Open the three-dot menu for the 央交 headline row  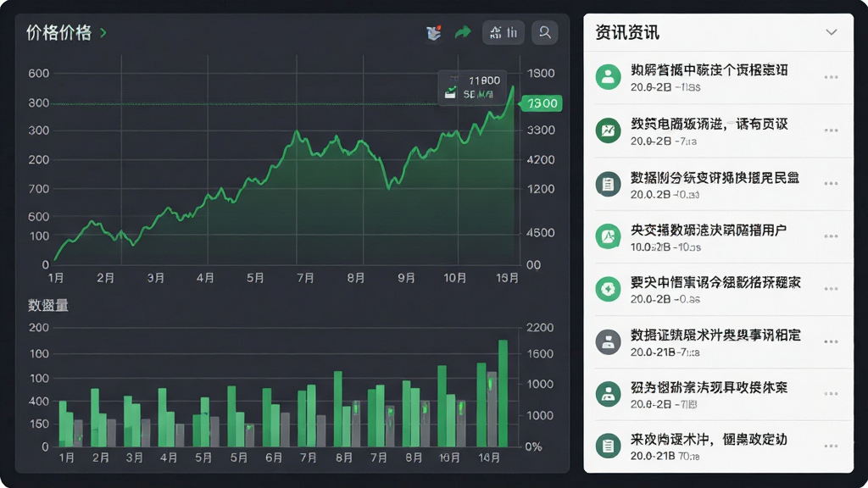tap(831, 236)
